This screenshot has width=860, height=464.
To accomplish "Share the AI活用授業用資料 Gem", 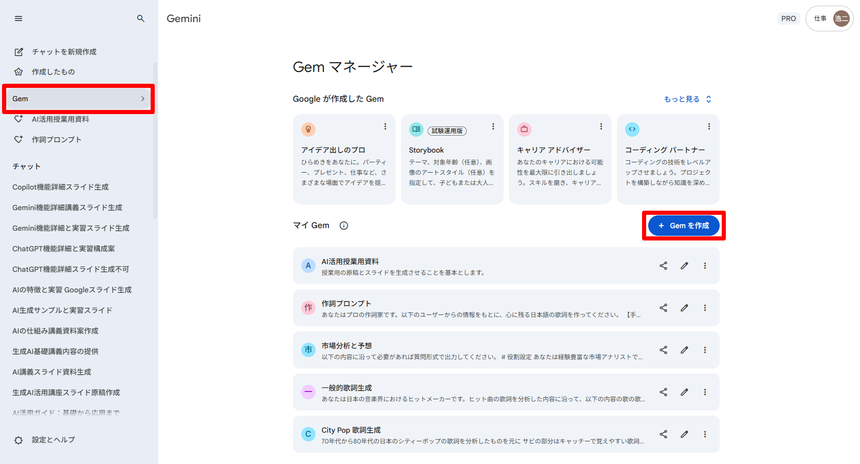I will (x=663, y=265).
